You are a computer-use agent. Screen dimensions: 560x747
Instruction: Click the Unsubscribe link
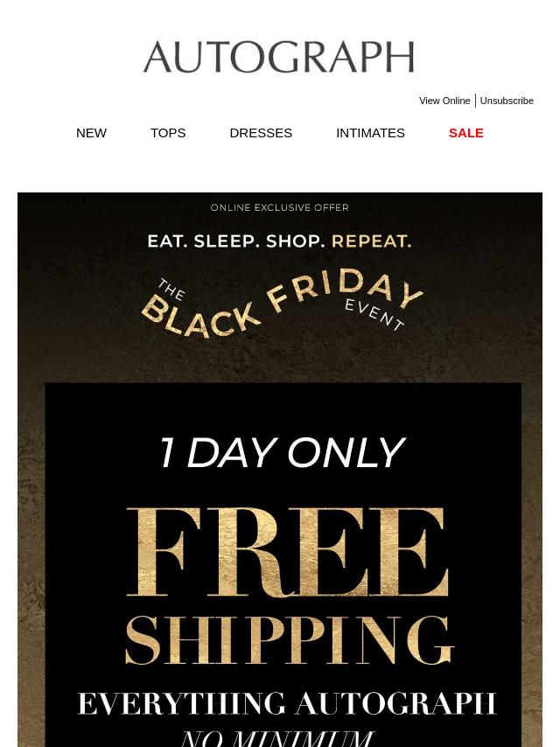(x=507, y=101)
